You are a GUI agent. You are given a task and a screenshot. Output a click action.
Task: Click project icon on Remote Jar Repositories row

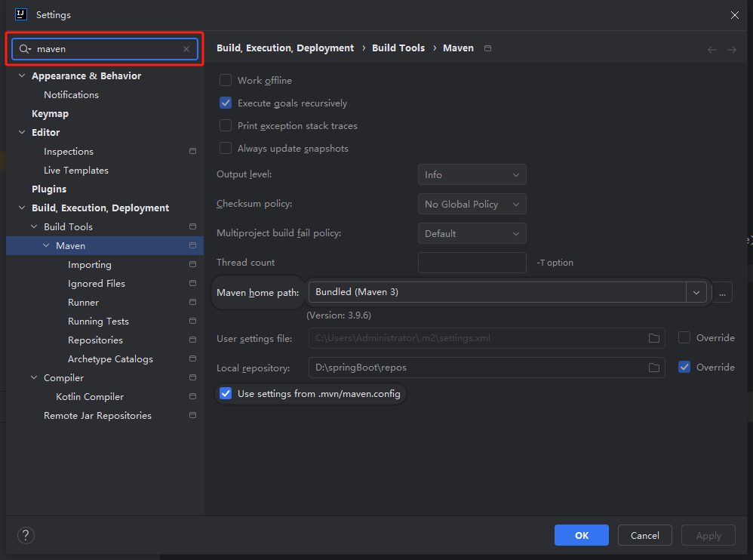point(192,415)
